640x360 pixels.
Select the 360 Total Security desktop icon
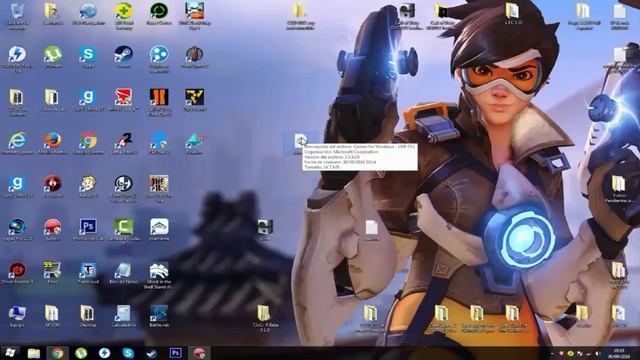pos(123,16)
